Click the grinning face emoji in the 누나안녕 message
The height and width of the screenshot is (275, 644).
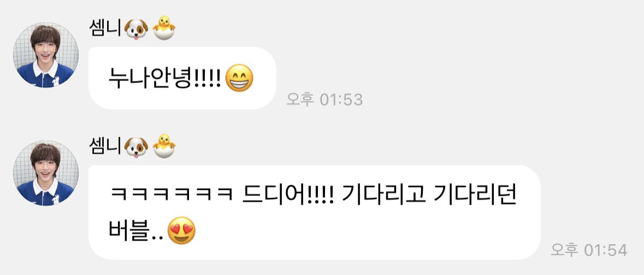click(x=239, y=79)
